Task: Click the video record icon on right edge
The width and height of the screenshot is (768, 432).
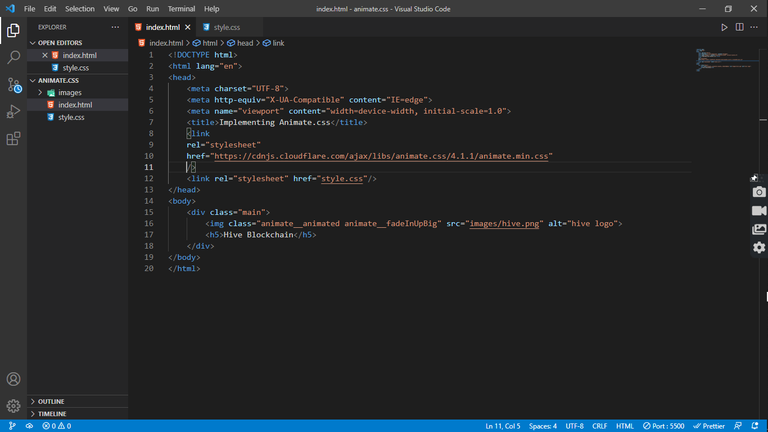Action: (759, 211)
